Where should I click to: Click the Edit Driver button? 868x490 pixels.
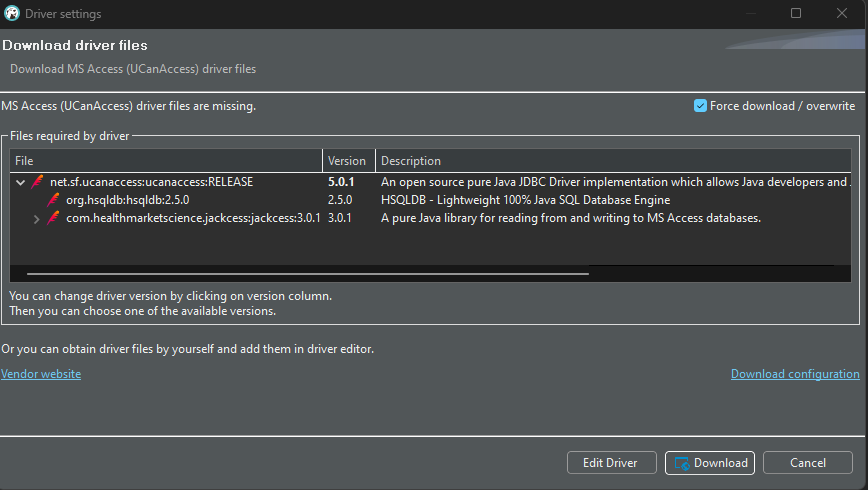(612, 463)
